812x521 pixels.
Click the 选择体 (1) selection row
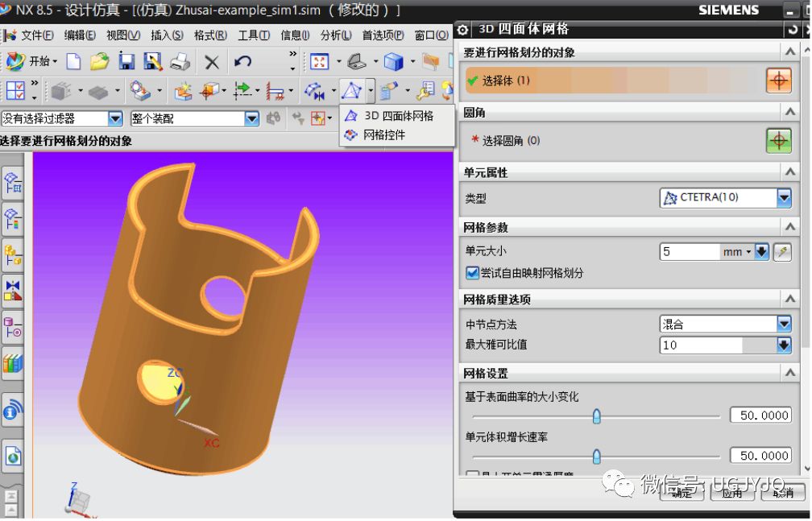pyautogui.click(x=614, y=81)
